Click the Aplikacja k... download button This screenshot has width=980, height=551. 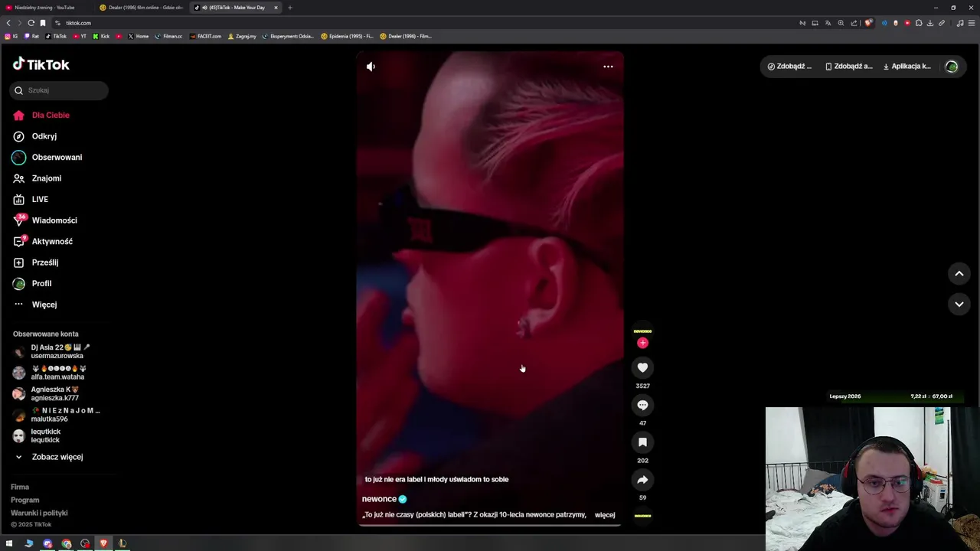pyautogui.click(x=906, y=67)
